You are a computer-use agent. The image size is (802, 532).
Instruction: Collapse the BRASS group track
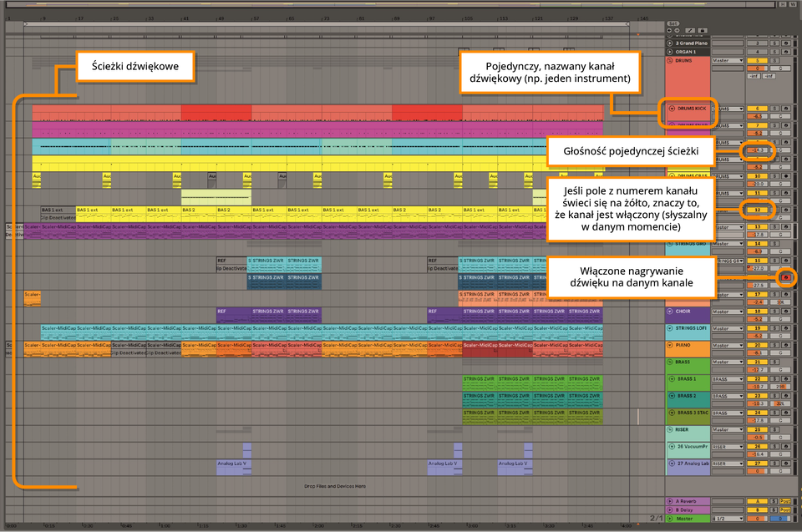click(670, 362)
